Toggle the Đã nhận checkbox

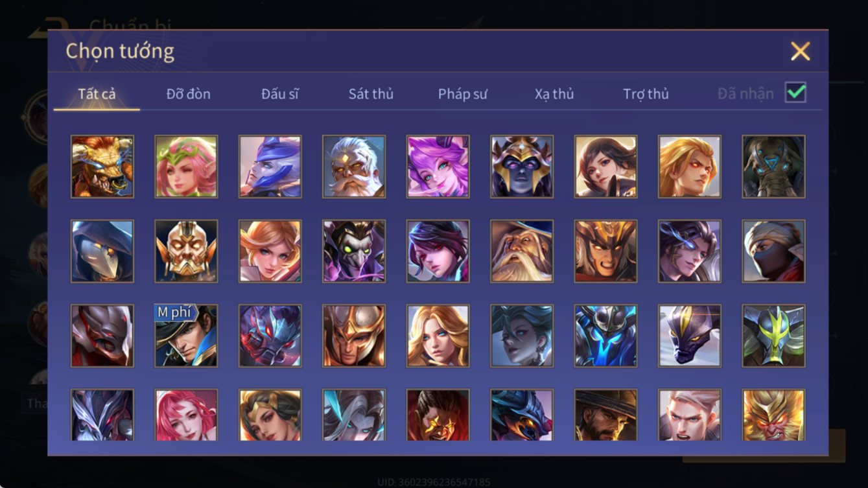tap(795, 93)
